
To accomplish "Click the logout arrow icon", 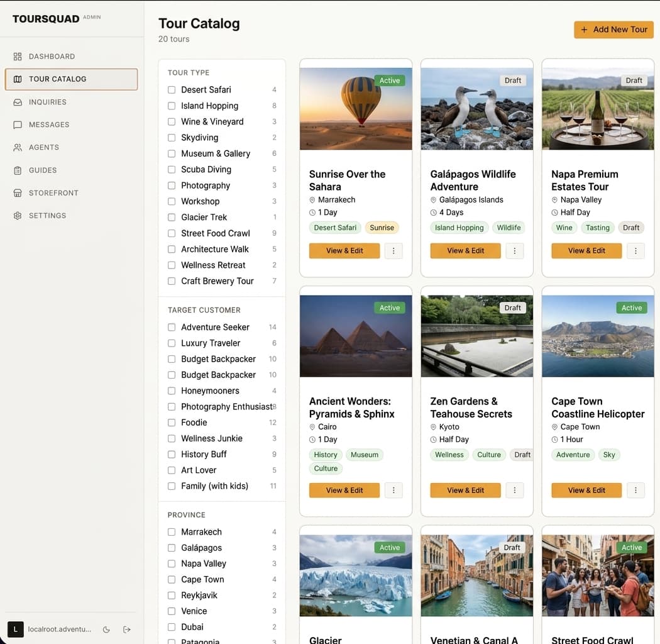I will tap(127, 630).
